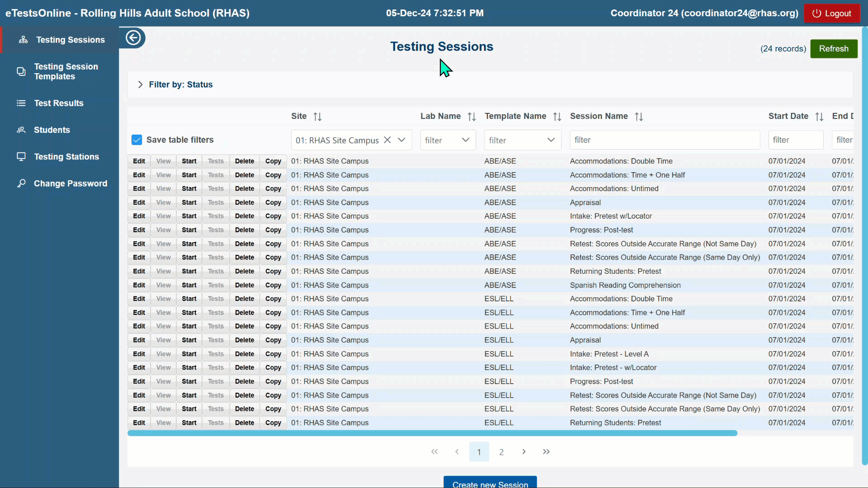Clear the RHAS Site Campus filter
The image size is (868, 488).
(x=387, y=140)
